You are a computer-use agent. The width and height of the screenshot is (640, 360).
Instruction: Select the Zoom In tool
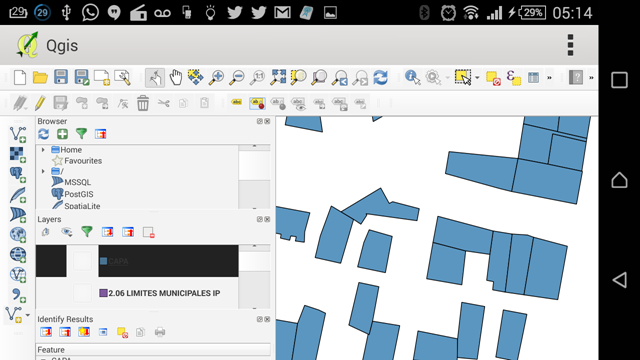coord(216,78)
